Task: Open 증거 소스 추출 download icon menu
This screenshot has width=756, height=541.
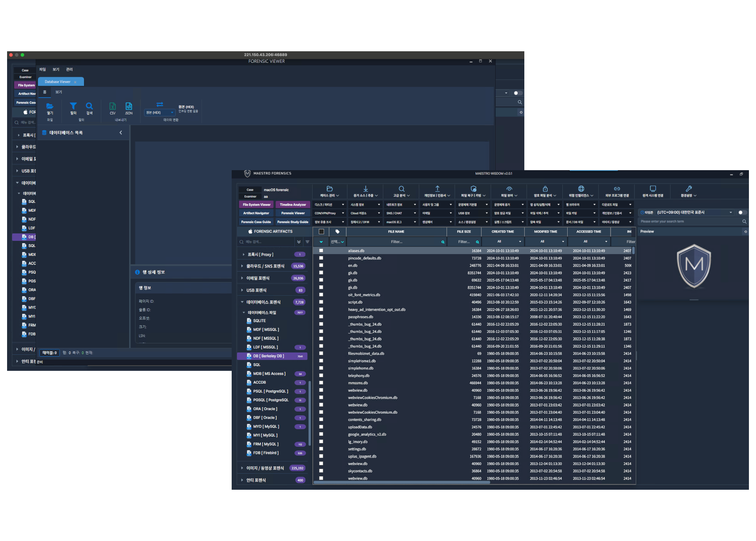Action: tap(366, 189)
